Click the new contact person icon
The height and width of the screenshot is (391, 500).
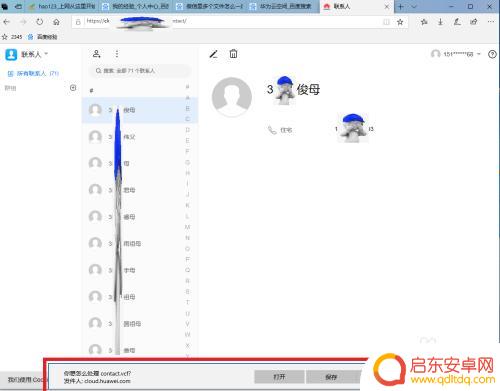tap(97, 54)
